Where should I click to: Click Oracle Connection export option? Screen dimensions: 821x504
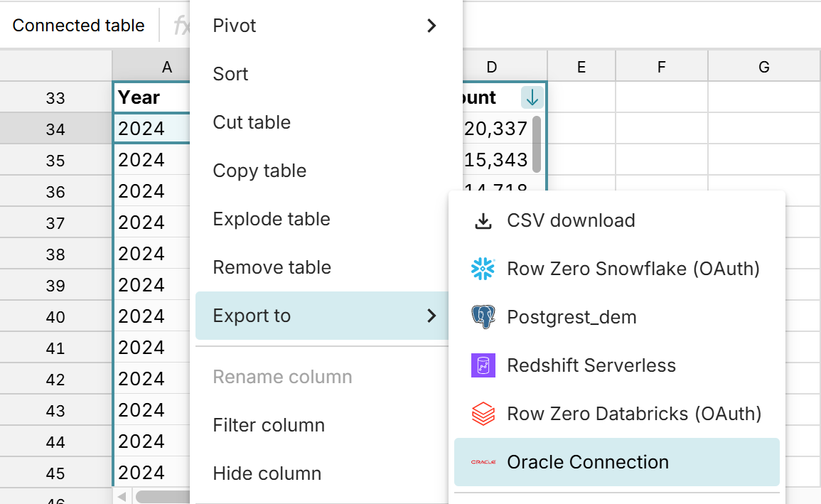(587, 461)
